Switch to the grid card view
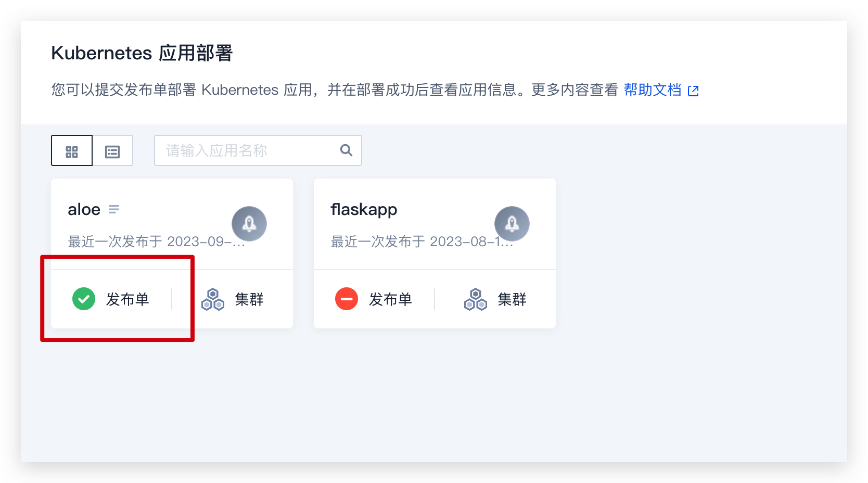 pyautogui.click(x=72, y=151)
